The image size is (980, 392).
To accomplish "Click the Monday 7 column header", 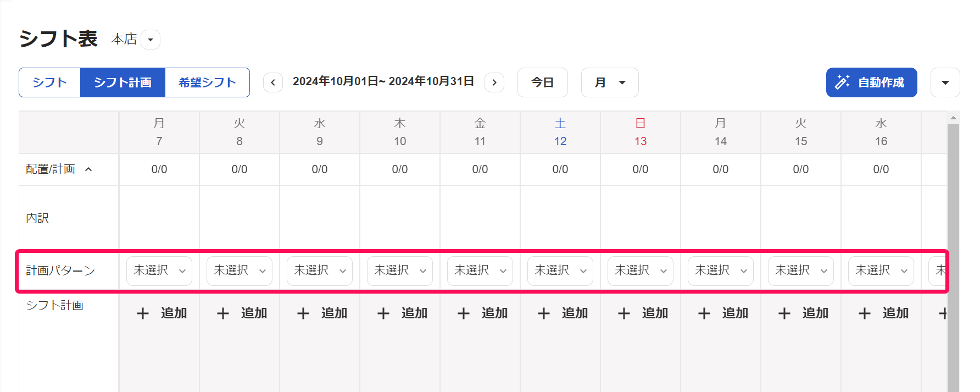I will point(159,132).
